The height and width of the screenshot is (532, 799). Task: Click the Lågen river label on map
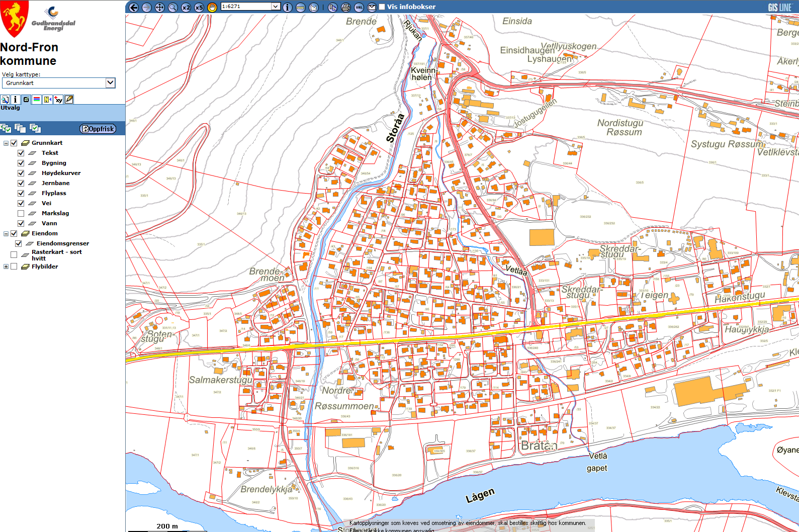coord(480,495)
